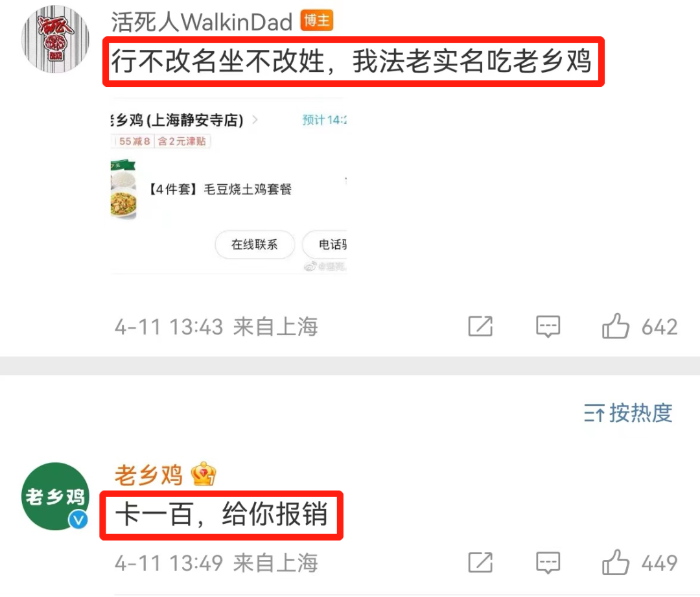Click the 博主 badge
700x597 pixels.
(x=317, y=21)
